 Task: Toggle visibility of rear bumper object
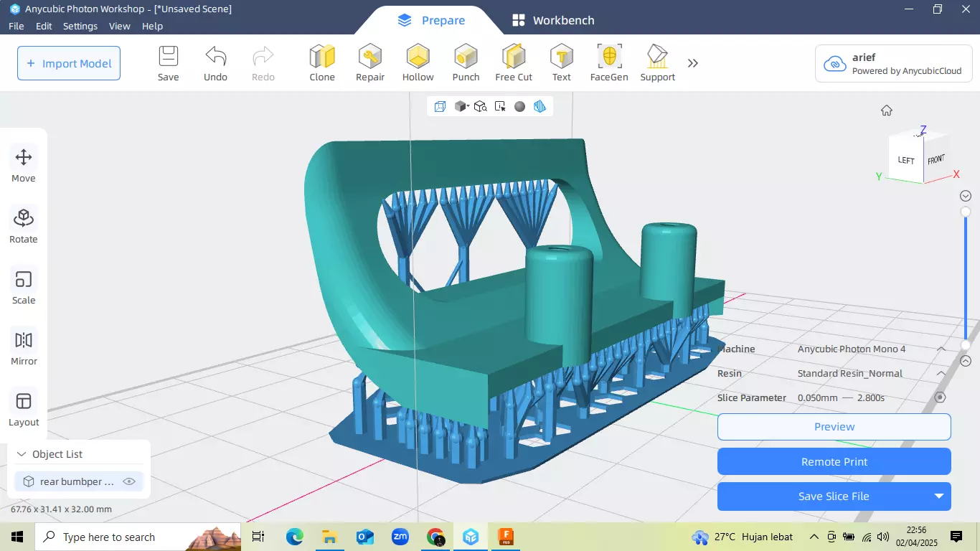(129, 481)
